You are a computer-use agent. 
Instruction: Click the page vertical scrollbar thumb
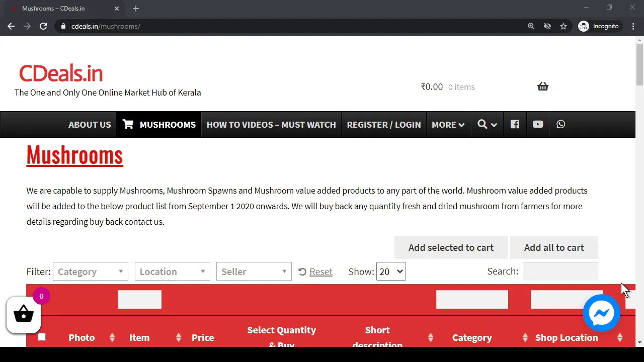click(639, 64)
